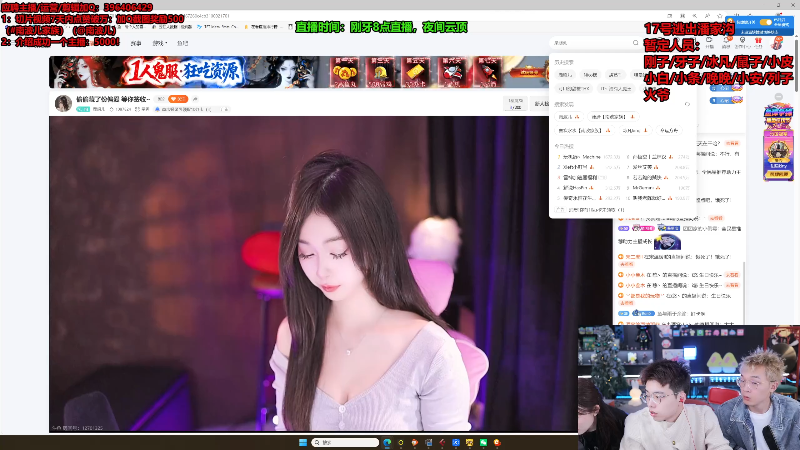Open the streamer's round avatar
The width and height of the screenshot is (800, 450).
63,103
